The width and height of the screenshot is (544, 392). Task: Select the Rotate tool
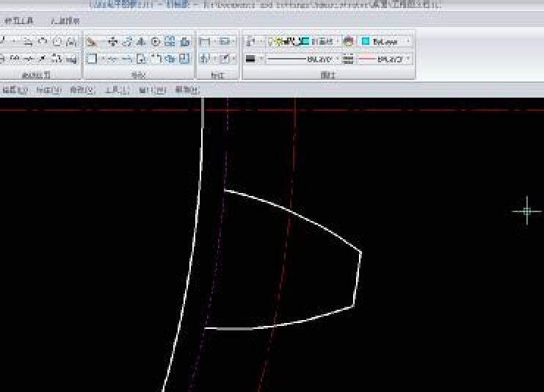coord(127,42)
